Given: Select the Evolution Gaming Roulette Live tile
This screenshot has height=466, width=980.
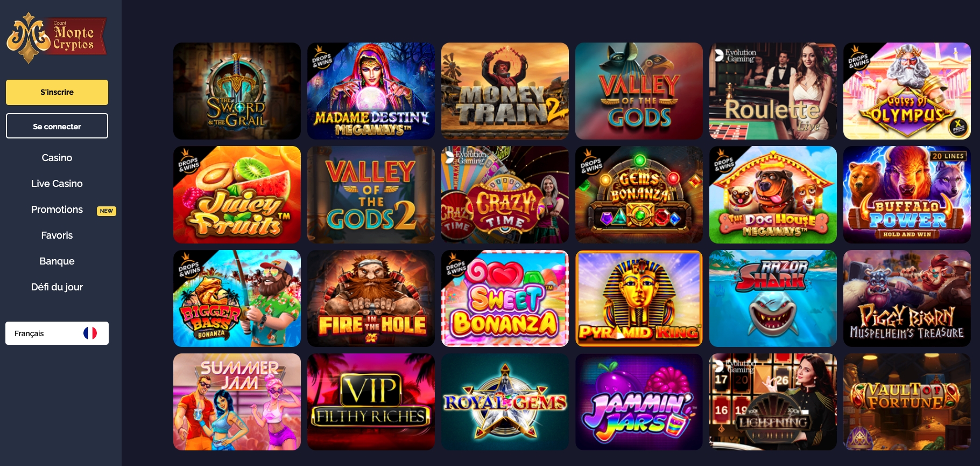Looking at the screenshot, I should point(773,91).
